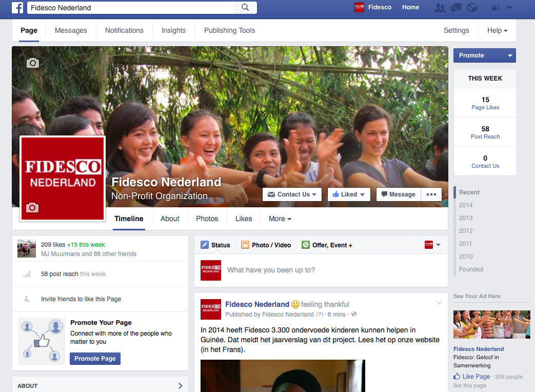Jump to 2013 on the timeline
535x392 pixels.
466,218
